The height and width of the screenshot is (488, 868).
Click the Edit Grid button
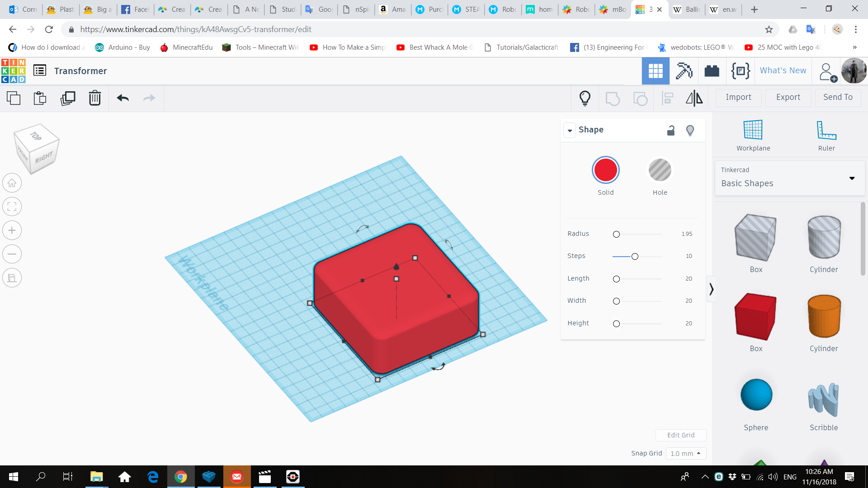tap(680, 435)
